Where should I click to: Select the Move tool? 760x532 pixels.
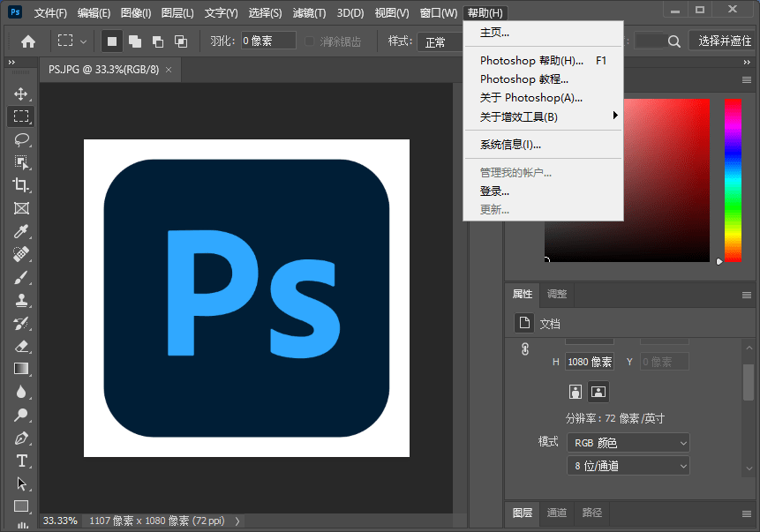coord(21,94)
